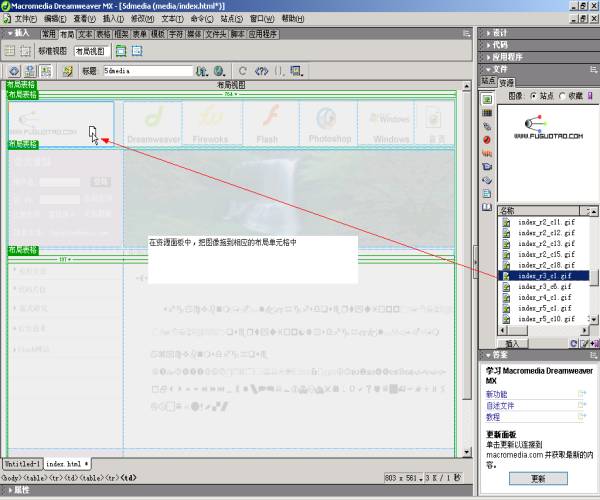Open the 文件(F) menu
This screenshot has width=600, height=500.
point(26,19)
